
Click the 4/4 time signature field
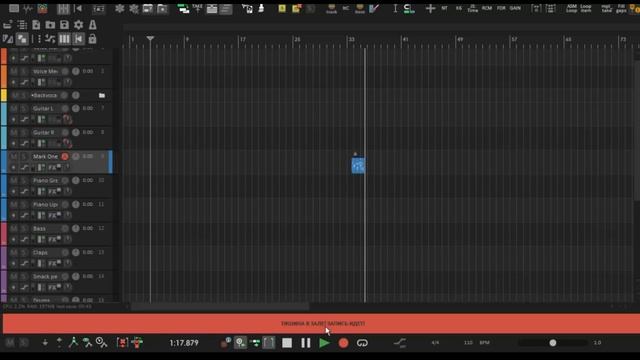tap(435, 342)
